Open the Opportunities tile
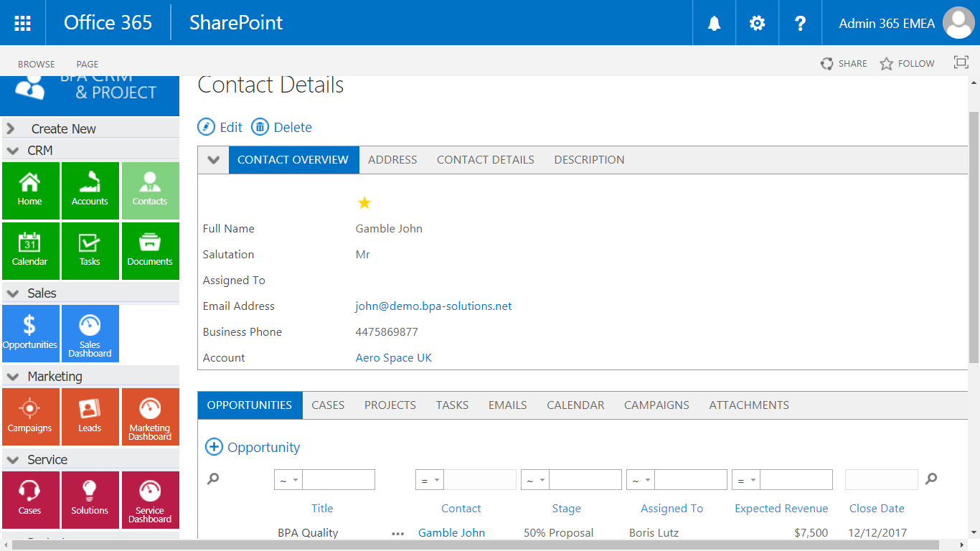Viewport: 980px width, 551px height. tap(29, 333)
